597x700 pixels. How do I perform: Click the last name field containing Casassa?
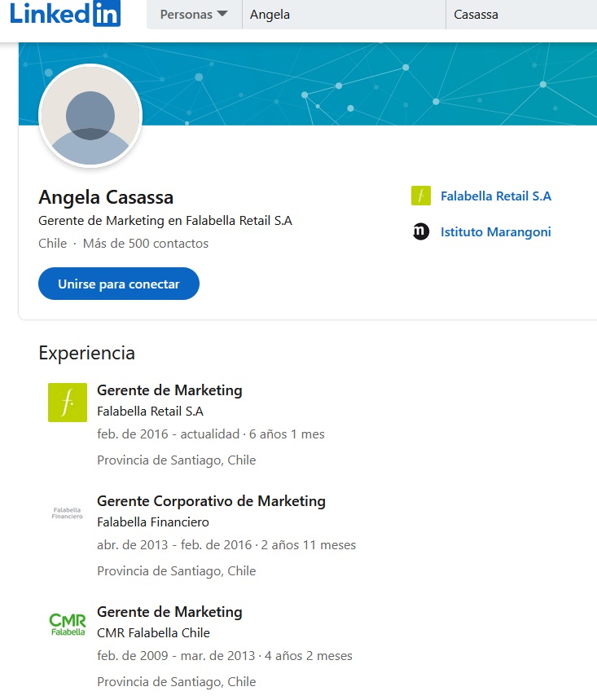(x=521, y=15)
